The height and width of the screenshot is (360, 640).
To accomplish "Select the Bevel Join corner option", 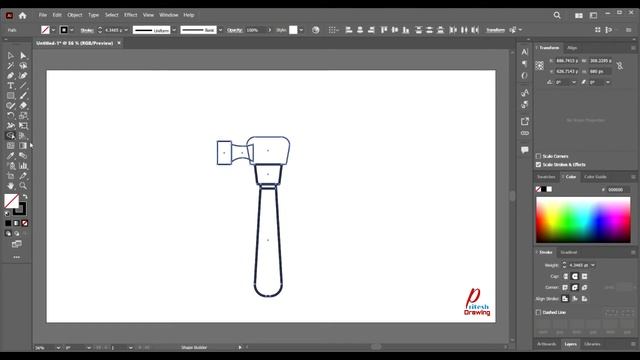I will pyautogui.click(x=584, y=287).
